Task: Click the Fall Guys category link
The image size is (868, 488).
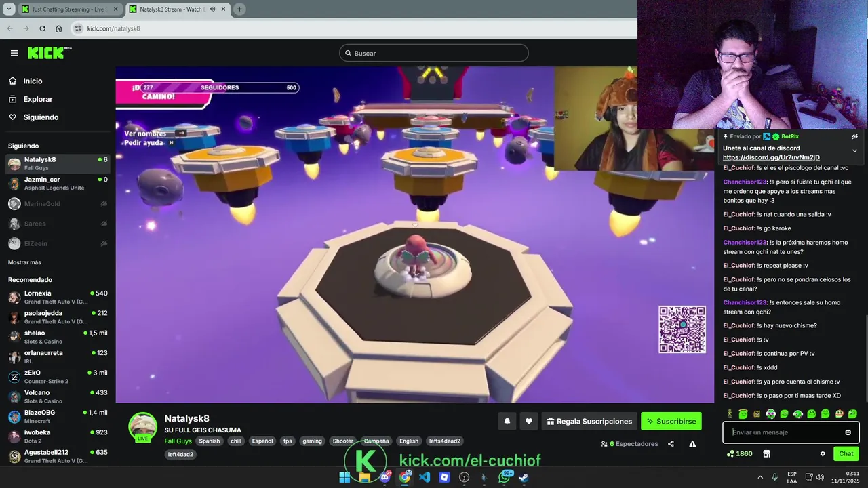Action: coord(178,441)
